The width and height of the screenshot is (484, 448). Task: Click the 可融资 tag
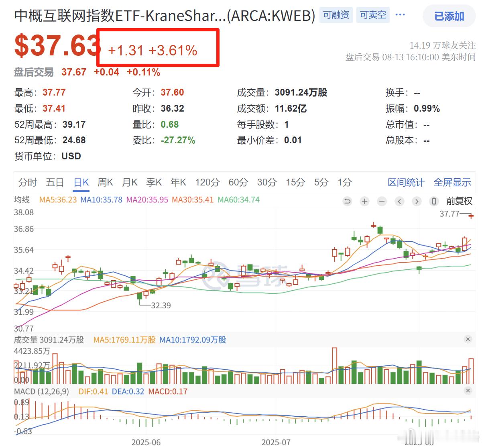point(336,15)
